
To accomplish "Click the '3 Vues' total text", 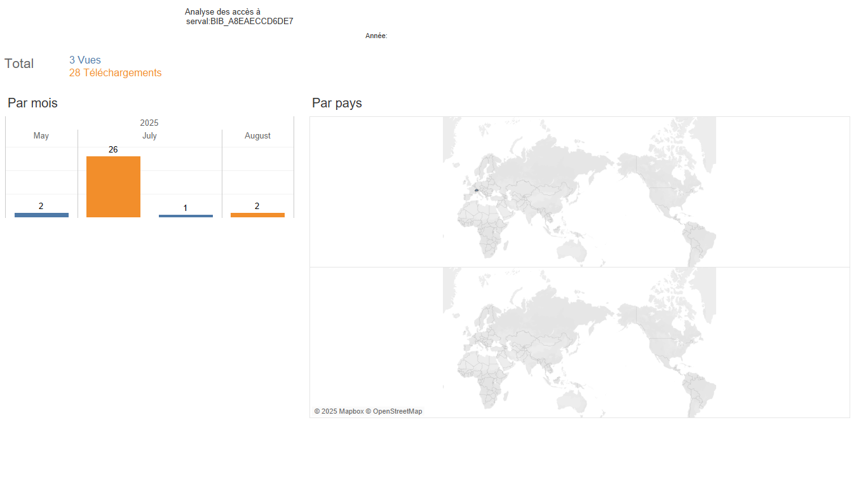I will [x=85, y=60].
